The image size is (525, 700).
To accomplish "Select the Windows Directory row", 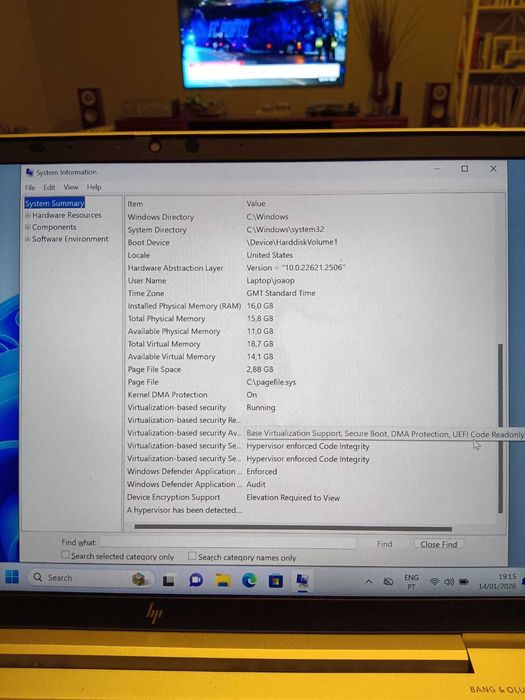I will (312, 217).
